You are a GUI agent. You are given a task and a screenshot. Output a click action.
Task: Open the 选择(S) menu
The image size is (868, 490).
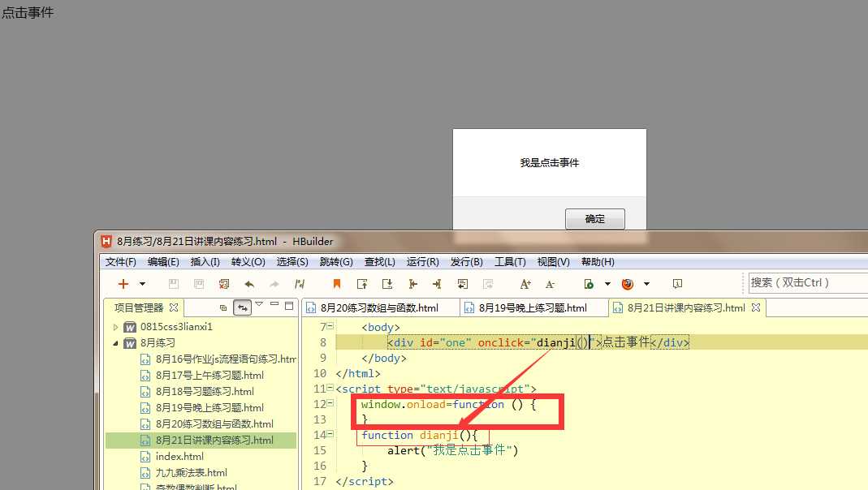tap(292, 261)
